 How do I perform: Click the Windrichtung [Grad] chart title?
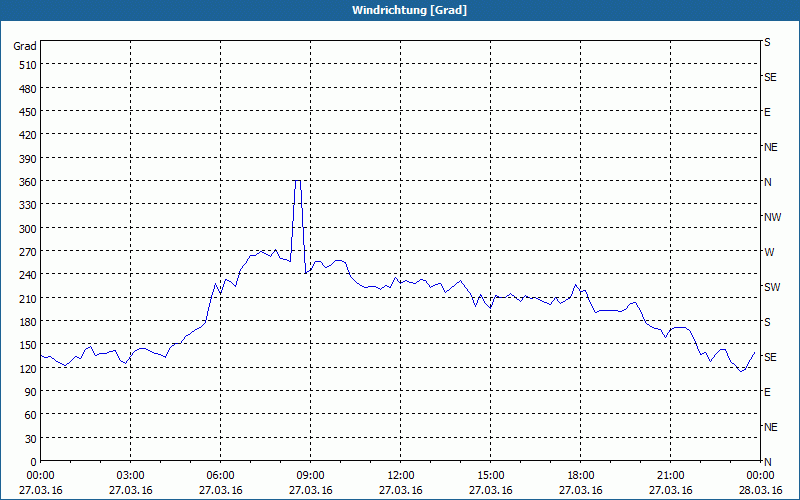point(409,10)
